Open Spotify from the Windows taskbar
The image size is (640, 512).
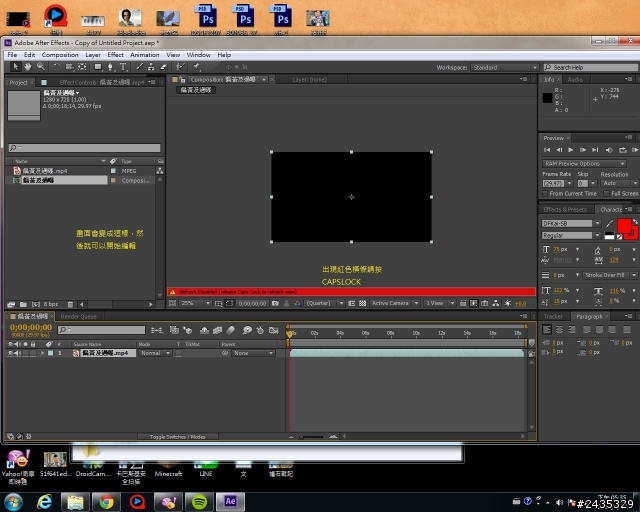coord(199,501)
